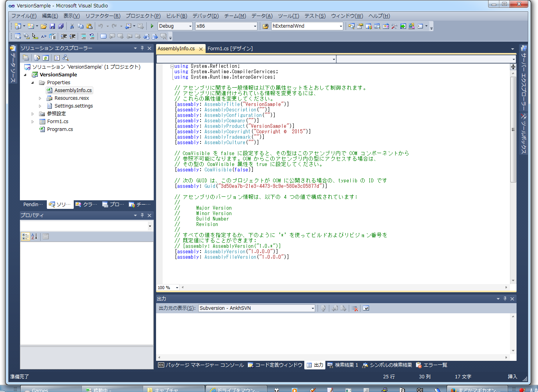
Task: Cut selection with the scissors icon
Action: (x=72, y=26)
